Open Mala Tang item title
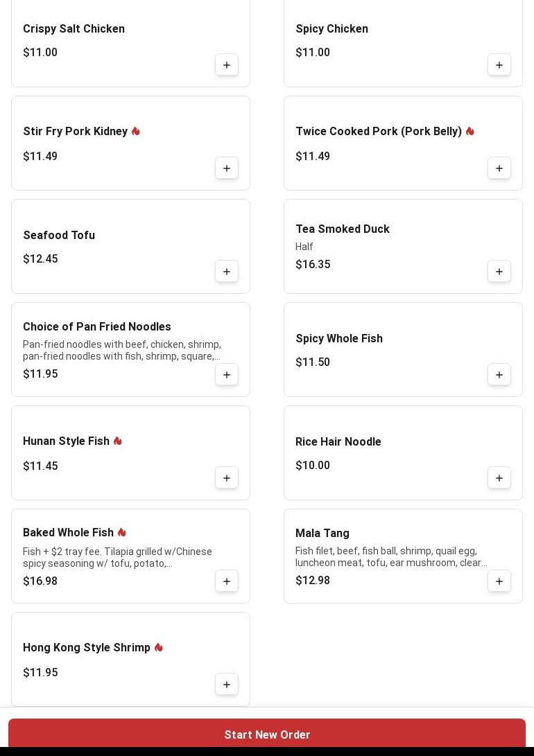The height and width of the screenshot is (756, 534). click(x=322, y=534)
